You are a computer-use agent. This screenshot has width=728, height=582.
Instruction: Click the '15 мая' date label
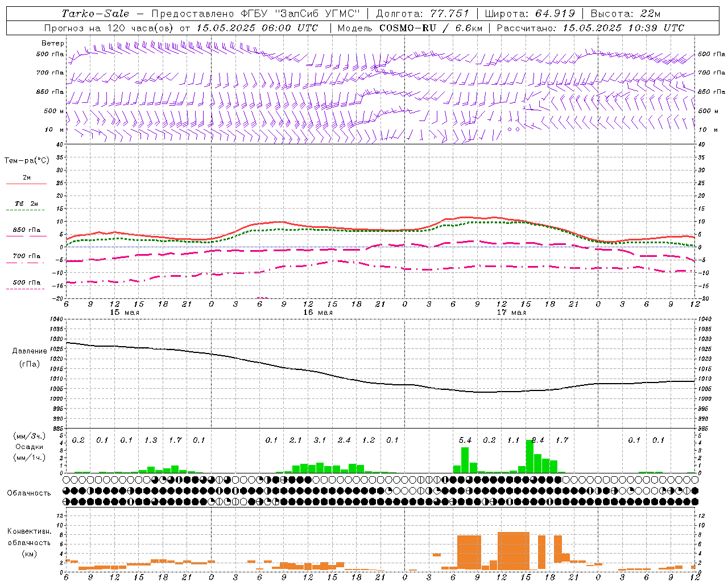[125, 313]
